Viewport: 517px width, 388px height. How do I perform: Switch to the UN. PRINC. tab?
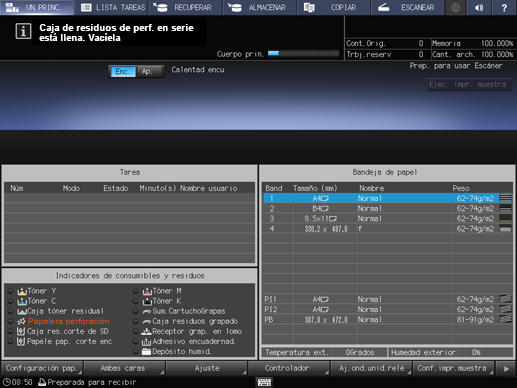pyautogui.click(x=37, y=7)
